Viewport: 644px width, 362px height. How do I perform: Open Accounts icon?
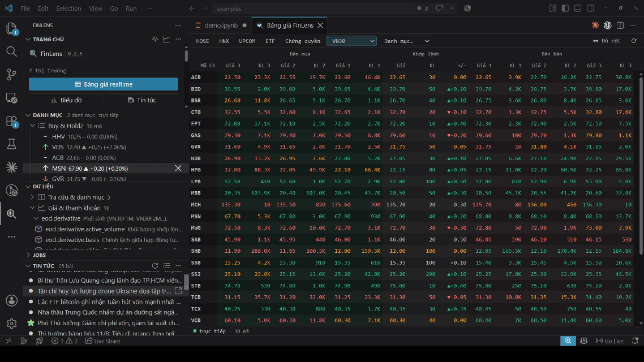click(11, 300)
